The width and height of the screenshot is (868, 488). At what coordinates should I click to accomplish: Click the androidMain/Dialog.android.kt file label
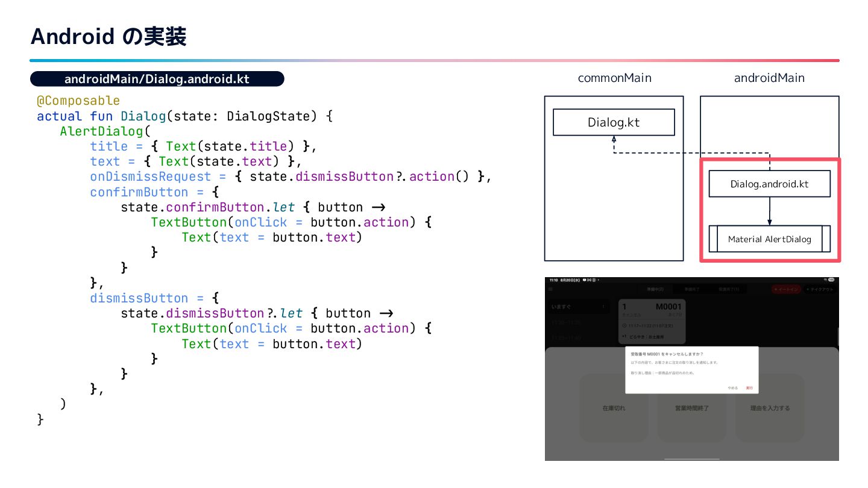157,79
